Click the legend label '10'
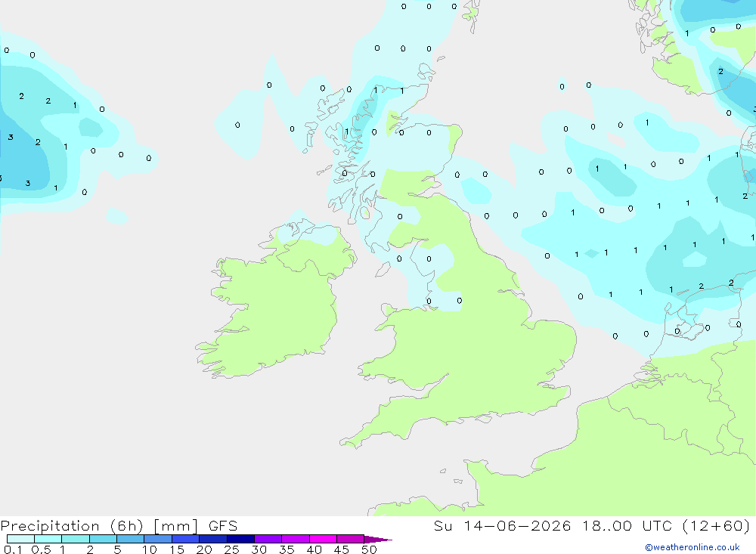The height and width of the screenshot is (554, 756). [150, 549]
